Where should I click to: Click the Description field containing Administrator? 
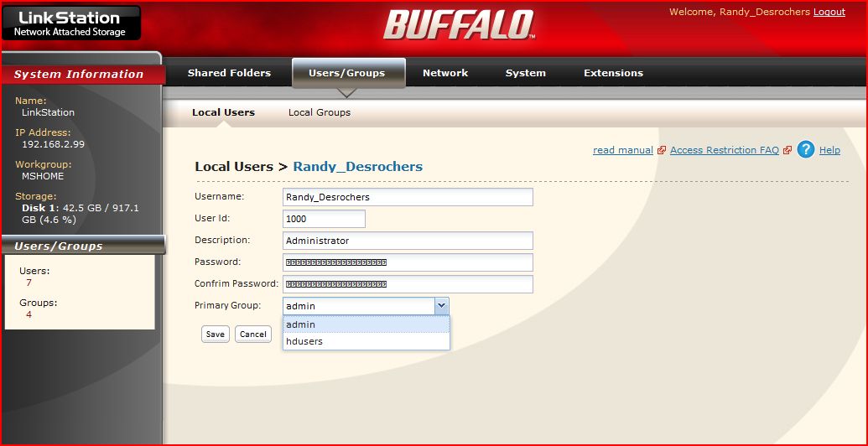pyautogui.click(x=408, y=241)
